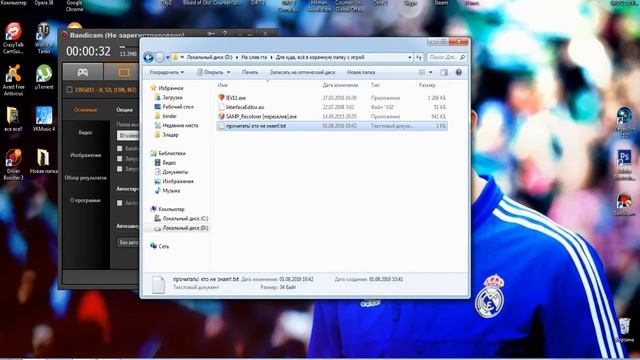The image size is (640, 360).
Task: Click На слив гта breadcrumb
Action: (x=254, y=58)
